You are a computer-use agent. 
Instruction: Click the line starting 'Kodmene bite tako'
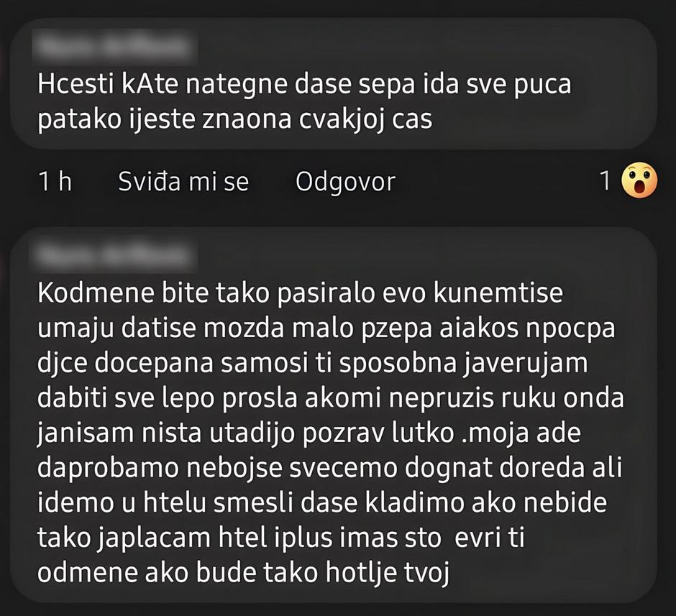click(300, 293)
